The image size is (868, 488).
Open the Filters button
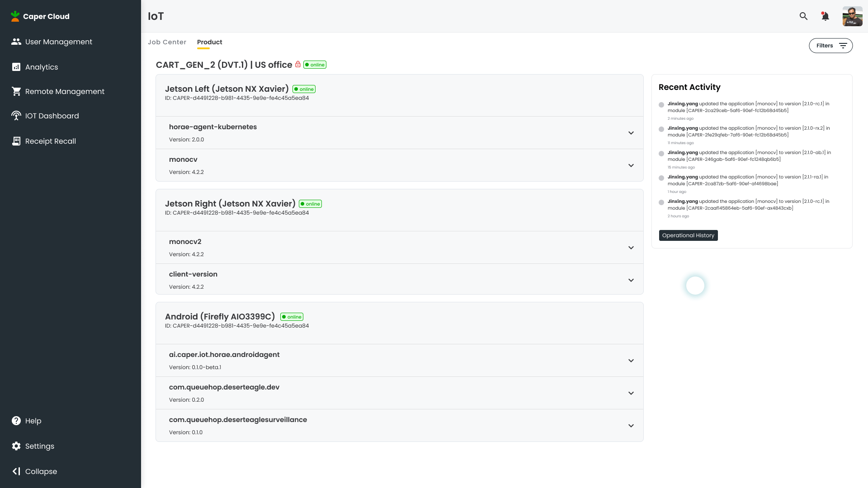click(830, 46)
